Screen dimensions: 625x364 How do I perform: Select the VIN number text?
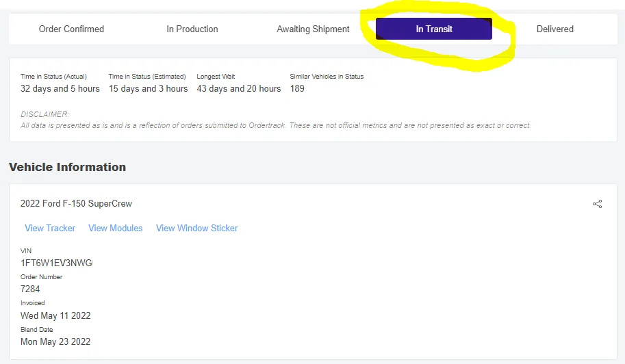[56, 263]
